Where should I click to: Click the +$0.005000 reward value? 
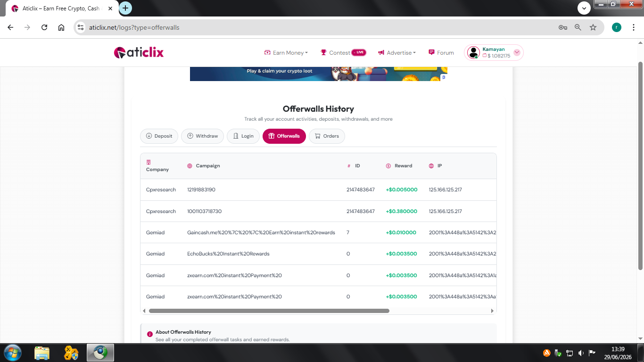point(401,190)
